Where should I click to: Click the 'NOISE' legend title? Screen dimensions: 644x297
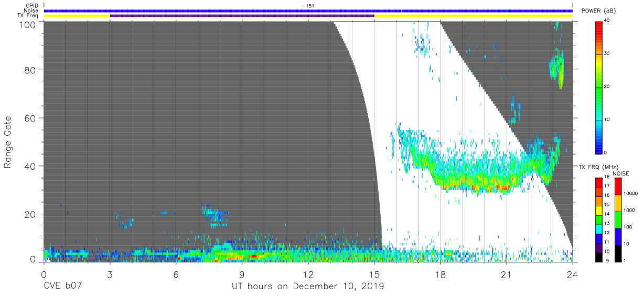(x=620, y=173)
